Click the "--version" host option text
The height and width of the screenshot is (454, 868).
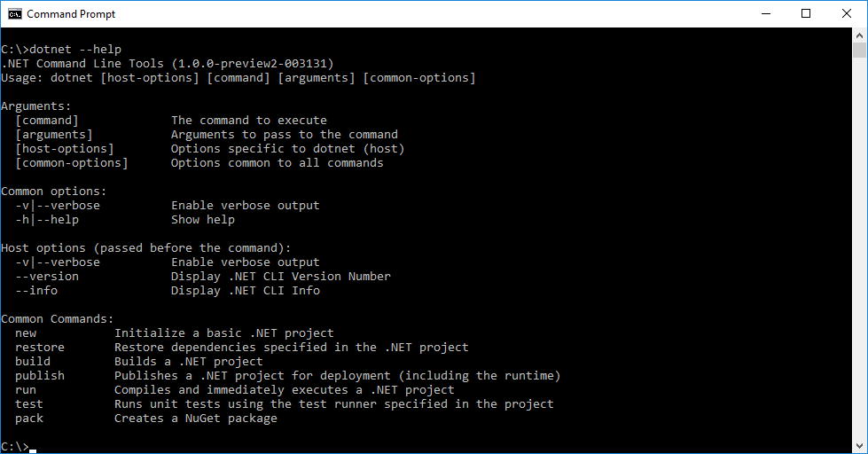pos(47,277)
